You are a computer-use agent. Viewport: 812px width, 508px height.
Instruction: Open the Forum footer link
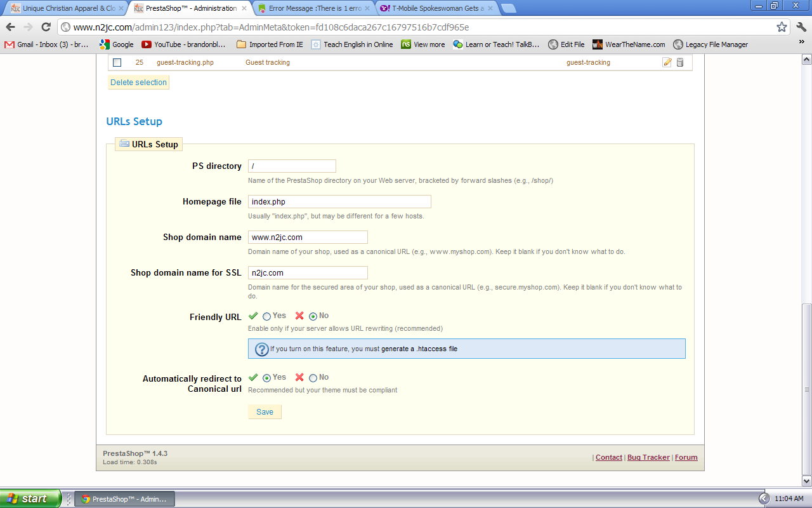[x=686, y=457]
